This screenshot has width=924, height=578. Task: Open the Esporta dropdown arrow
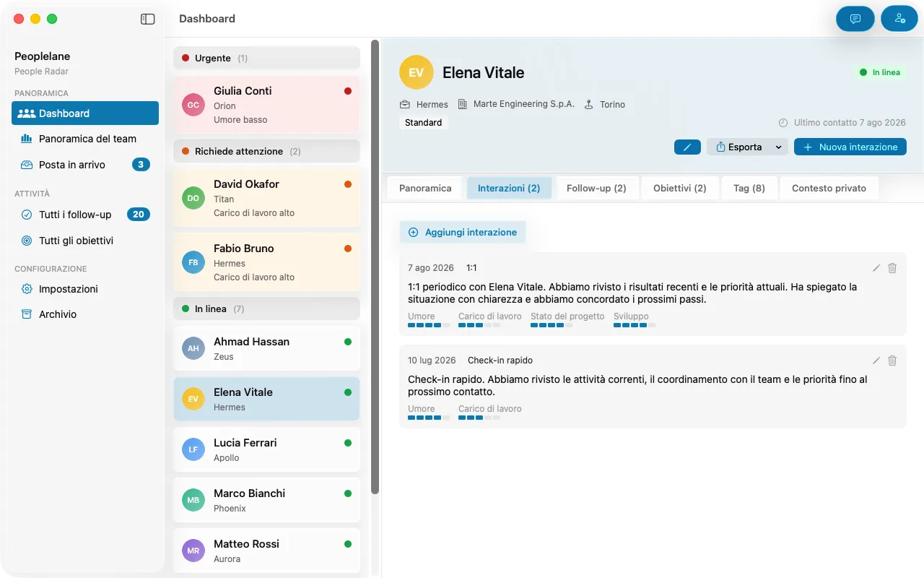(778, 147)
